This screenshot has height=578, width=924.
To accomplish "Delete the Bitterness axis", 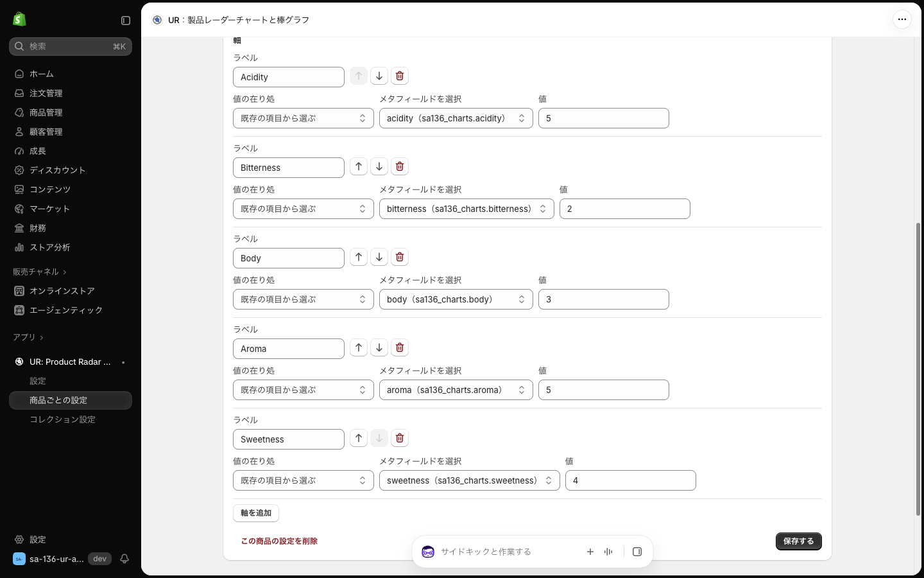I will point(400,166).
